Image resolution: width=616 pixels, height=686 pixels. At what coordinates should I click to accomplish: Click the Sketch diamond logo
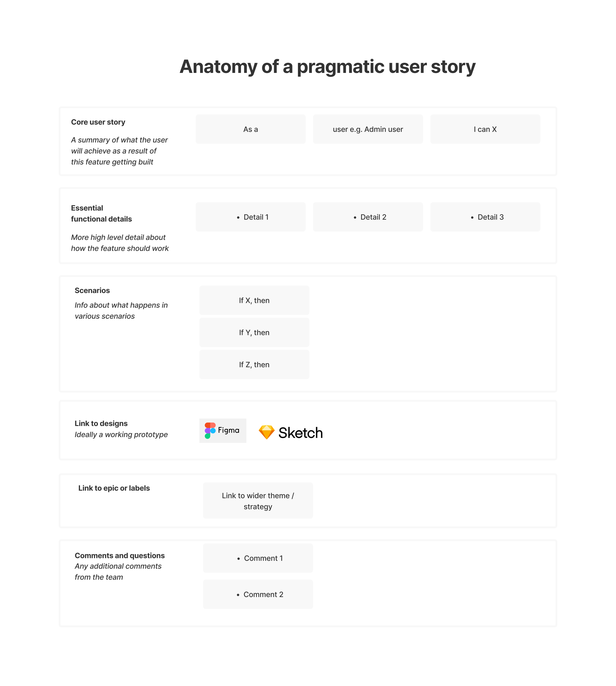click(x=266, y=431)
